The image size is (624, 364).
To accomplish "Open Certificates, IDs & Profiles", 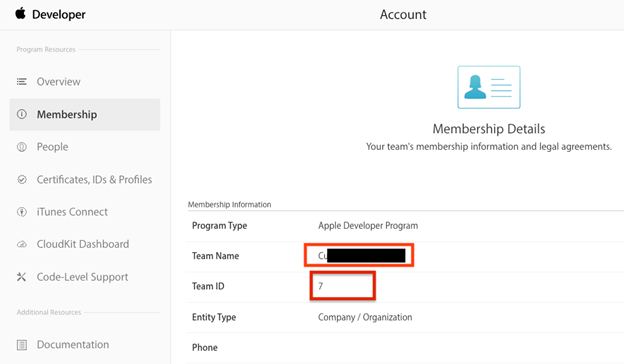I will pos(94,179).
